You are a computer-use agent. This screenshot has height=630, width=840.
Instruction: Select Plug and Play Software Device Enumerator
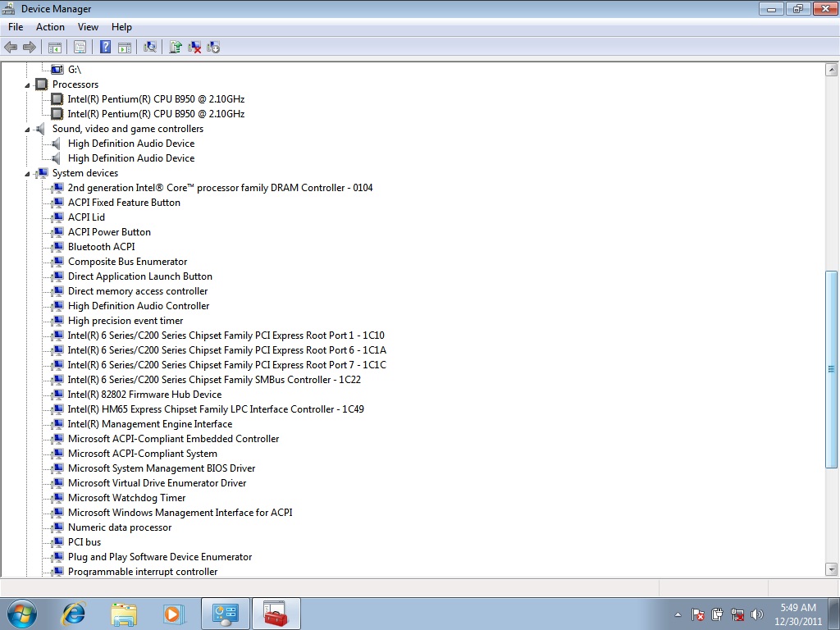click(160, 557)
